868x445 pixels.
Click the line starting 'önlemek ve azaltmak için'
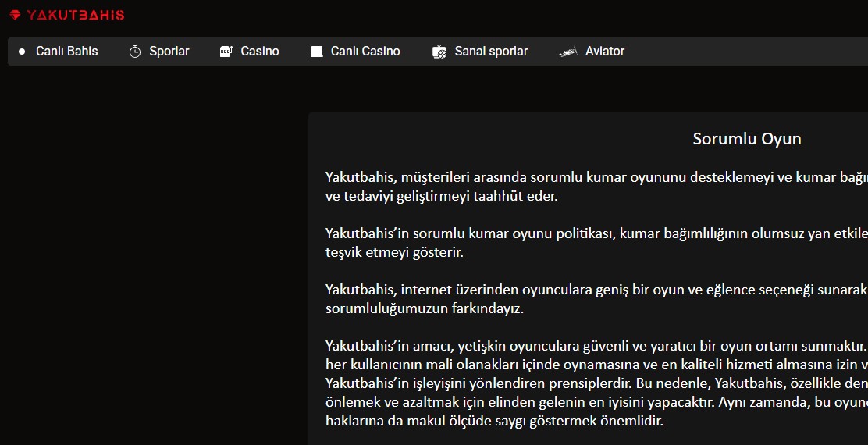tap(596, 402)
